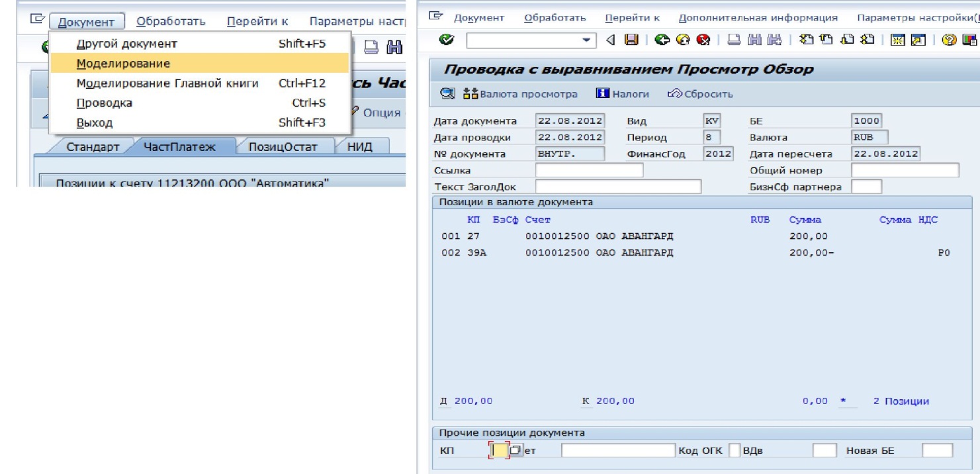Click the green Back arrow icon

coord(660,41)
